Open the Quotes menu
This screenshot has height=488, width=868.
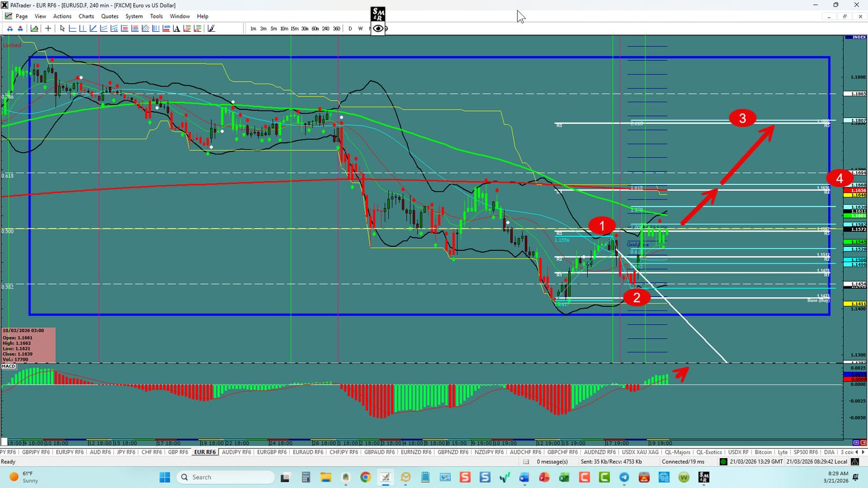pos(110,16)
